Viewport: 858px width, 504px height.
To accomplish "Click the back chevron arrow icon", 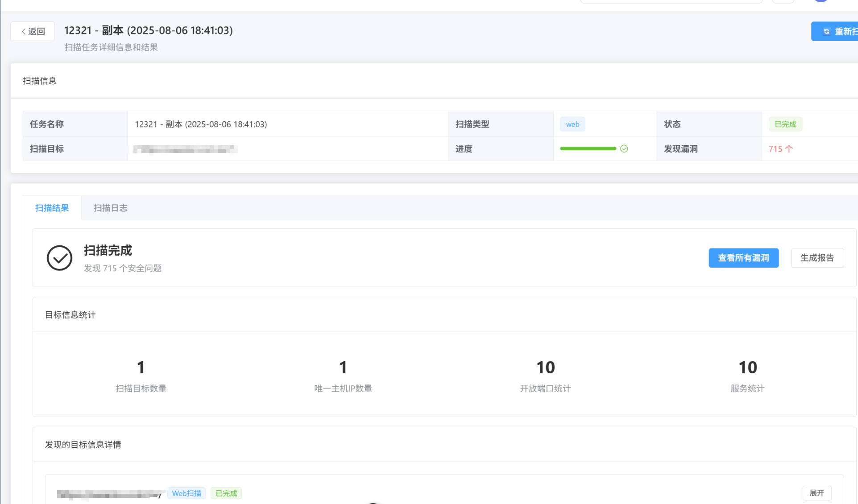I will pos(24,32).
